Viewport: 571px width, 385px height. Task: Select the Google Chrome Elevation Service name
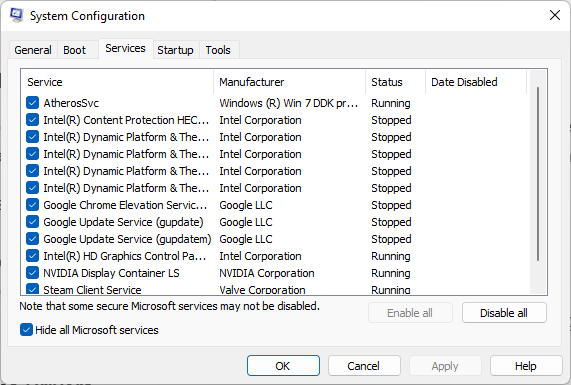pyautogui.click(x=125, y=205)
